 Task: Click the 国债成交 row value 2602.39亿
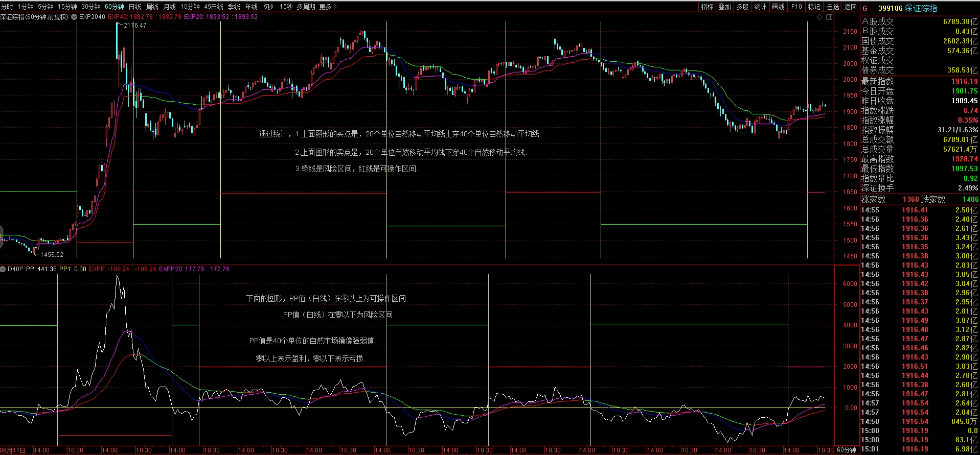960,41
